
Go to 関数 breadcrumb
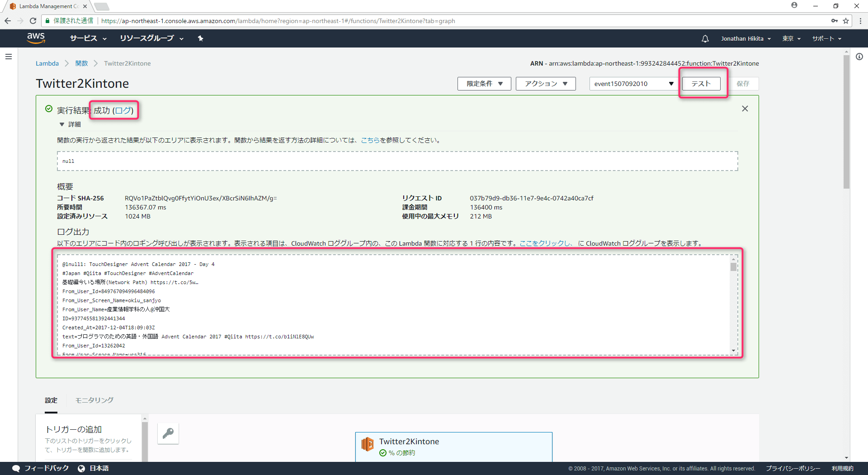(81, 63)
